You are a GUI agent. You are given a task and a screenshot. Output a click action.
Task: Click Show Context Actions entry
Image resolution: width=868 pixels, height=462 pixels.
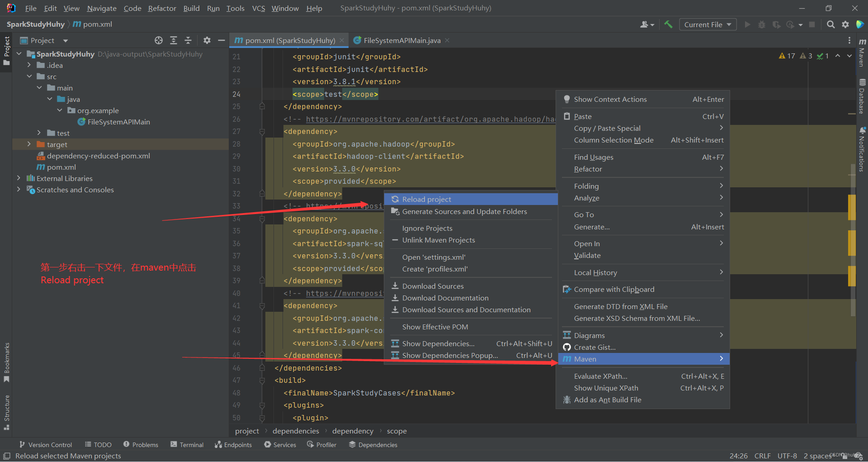pyautogui.click(x=643, y=99)
